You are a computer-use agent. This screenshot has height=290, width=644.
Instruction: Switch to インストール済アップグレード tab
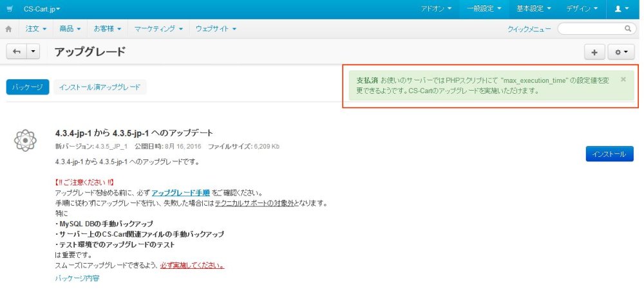coord(100,87)
